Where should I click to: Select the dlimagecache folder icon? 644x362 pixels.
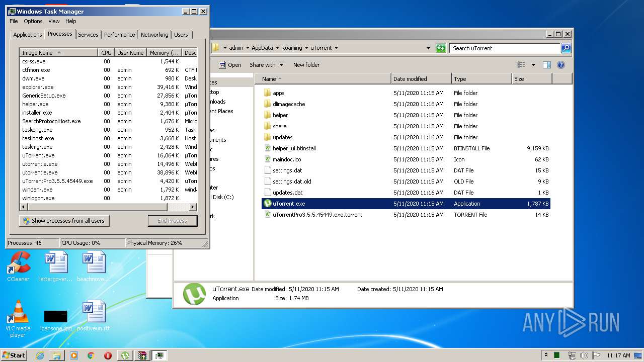coord(267,104)
